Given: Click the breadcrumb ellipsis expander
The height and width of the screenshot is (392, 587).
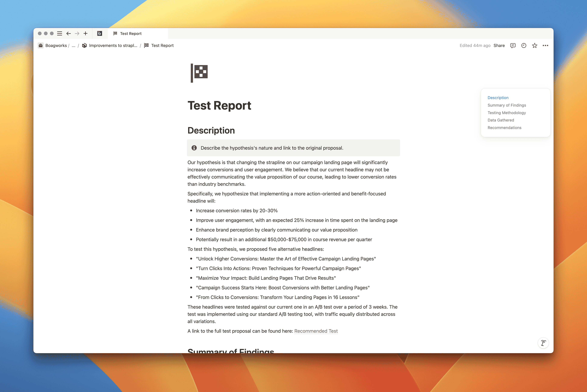Looking at the screenshot, I should coord(74,45).
